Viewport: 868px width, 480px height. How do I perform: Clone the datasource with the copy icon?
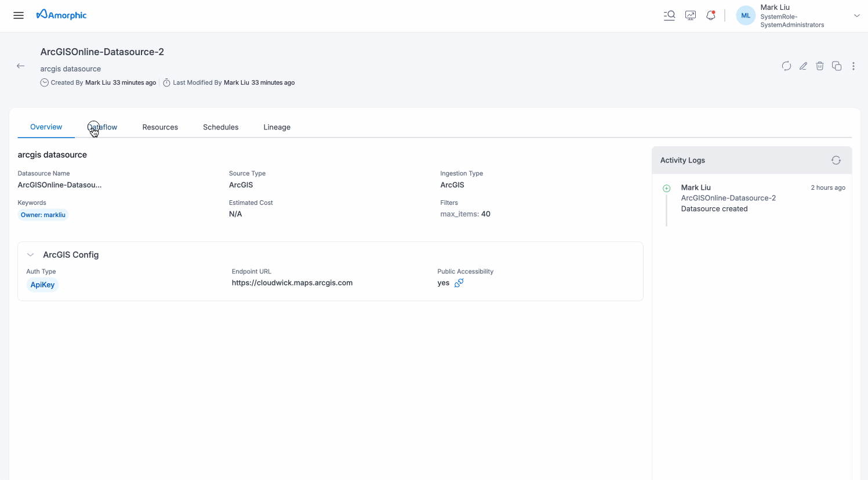(x=837, y=66)
